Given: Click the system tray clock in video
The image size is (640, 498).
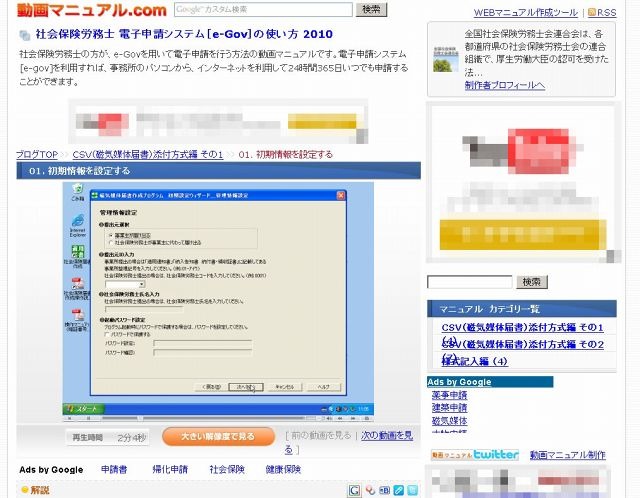Looking at the screenshot, I should 364,409.
